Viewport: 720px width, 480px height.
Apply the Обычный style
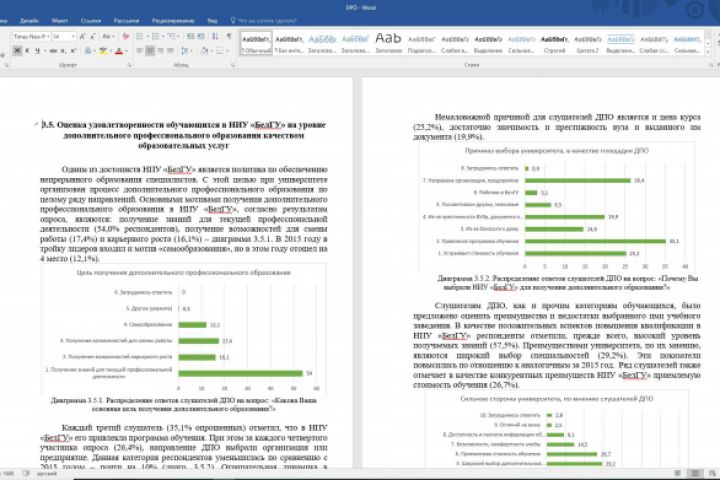256,43
